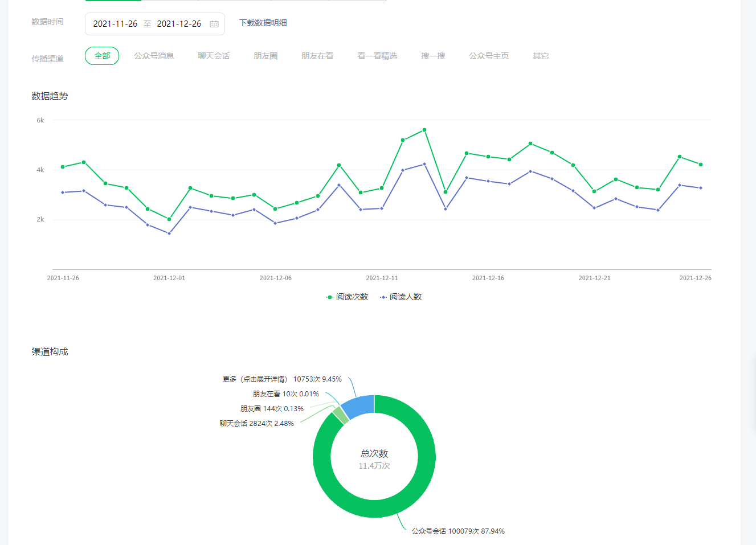Toggle 阅读次数 legend series visibility

[x=348, y=297]
